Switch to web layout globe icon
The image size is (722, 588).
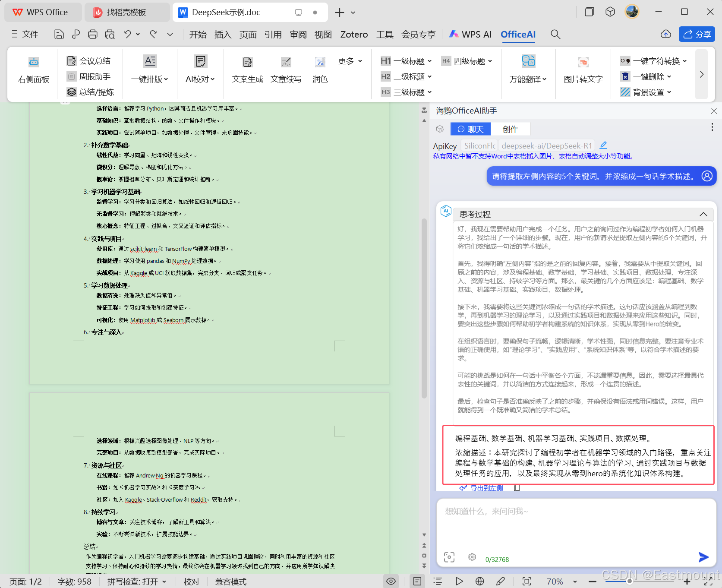[x=479, y=581]
